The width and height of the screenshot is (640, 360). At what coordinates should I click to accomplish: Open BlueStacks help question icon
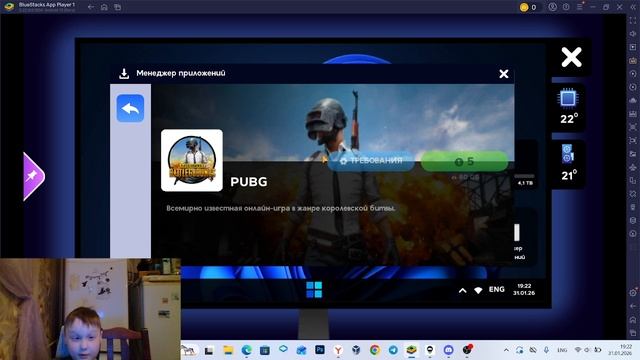coord(566,7)
